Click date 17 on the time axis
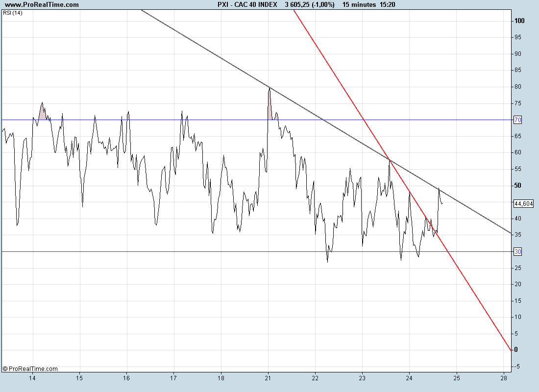This screenshot has width=539, height=392. (x=173, y=378)
